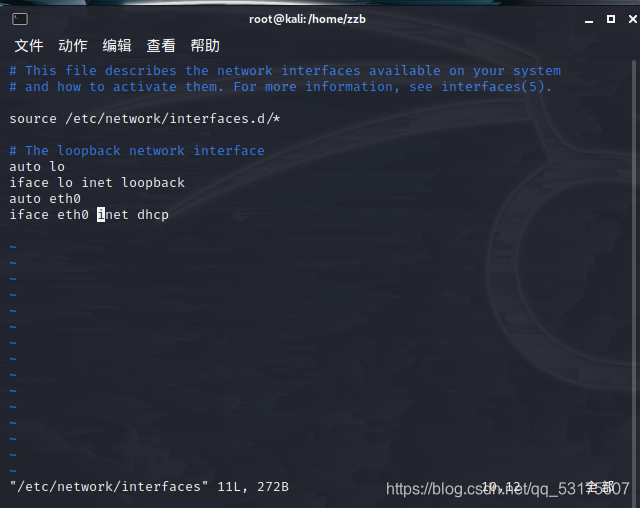This screenshot has width=640, height=508.
Task: Click the word 'dhcp' in the last line
Action: click(153, 215)
